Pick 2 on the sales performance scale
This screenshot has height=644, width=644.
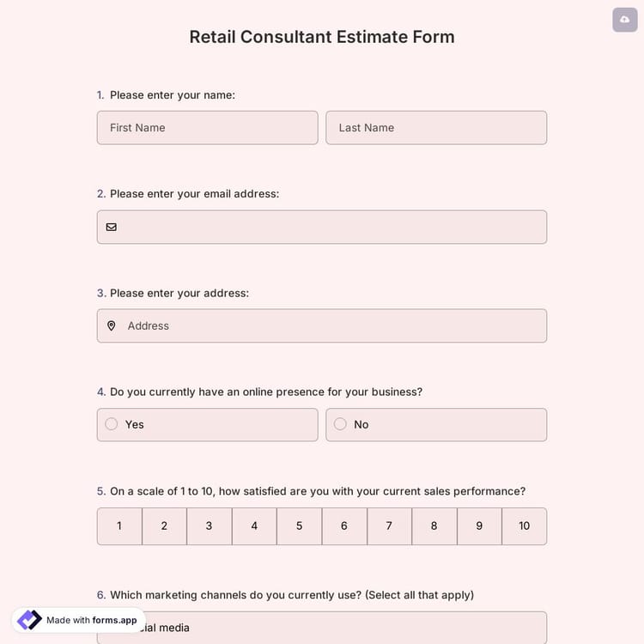[164, 526]
